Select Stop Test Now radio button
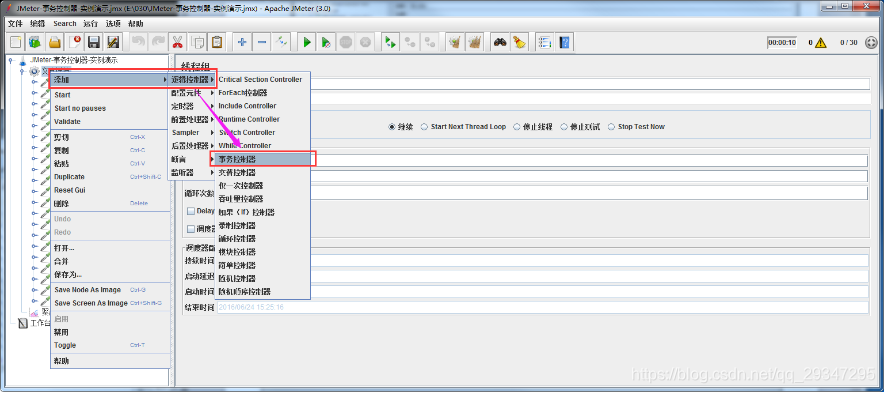This screenshot has width=885, height=393. (611, 127)
